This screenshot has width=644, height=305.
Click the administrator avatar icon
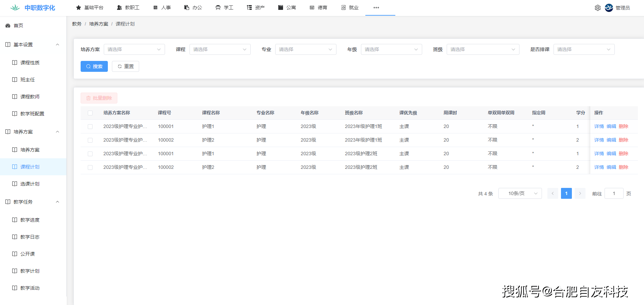tap(609, 7)
